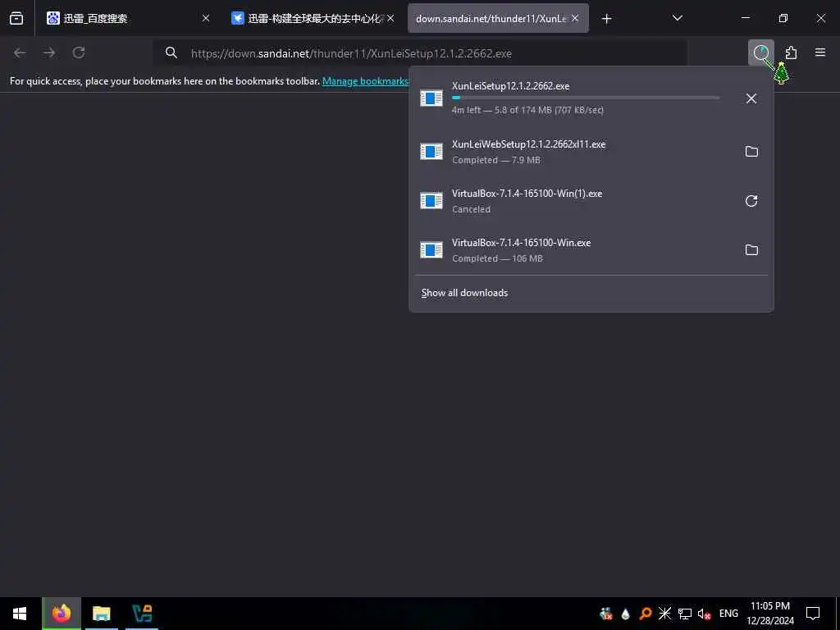Click the water drop tray icon
This screenshot has height=630, width=840.
tap(625, 614)
